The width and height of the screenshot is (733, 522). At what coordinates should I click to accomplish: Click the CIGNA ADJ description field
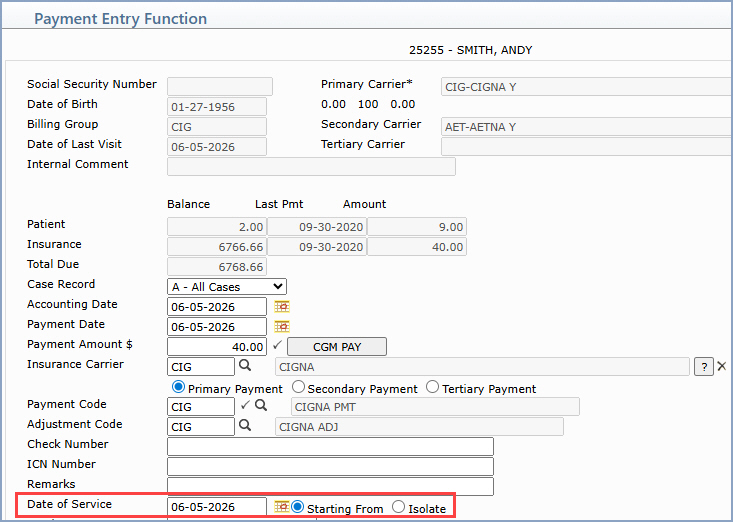coord(419,427)
